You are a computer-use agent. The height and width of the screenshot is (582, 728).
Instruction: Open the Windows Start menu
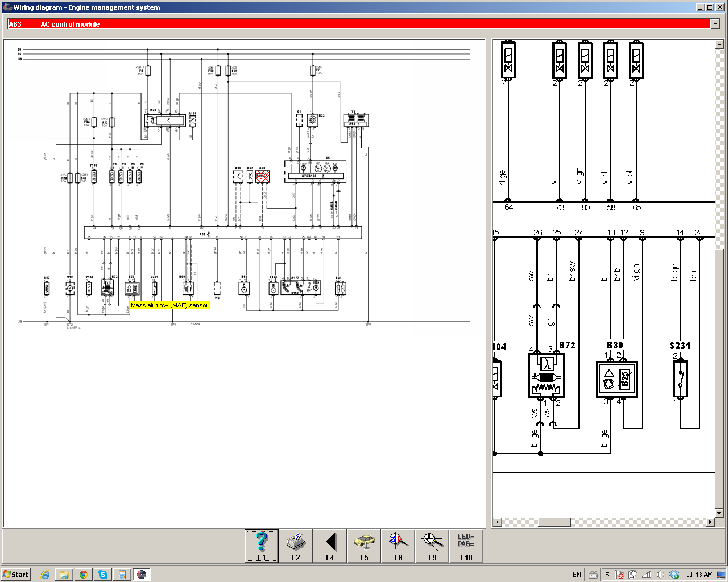pyautogui.click(x=16, y=574)
